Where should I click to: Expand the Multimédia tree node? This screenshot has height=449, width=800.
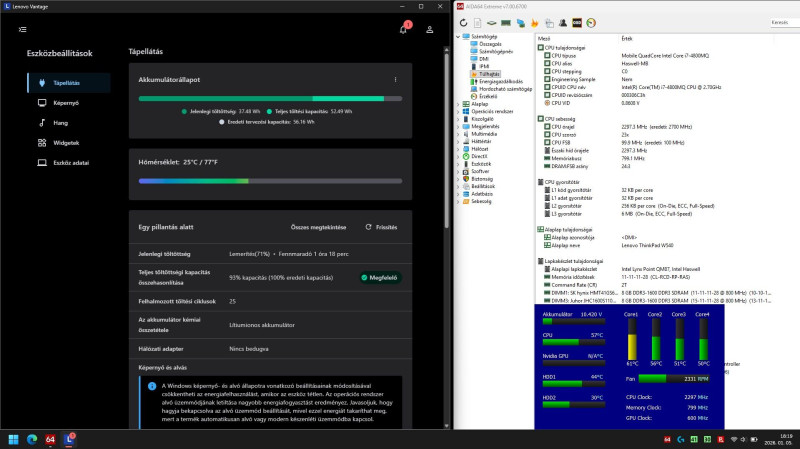[458, 134]
